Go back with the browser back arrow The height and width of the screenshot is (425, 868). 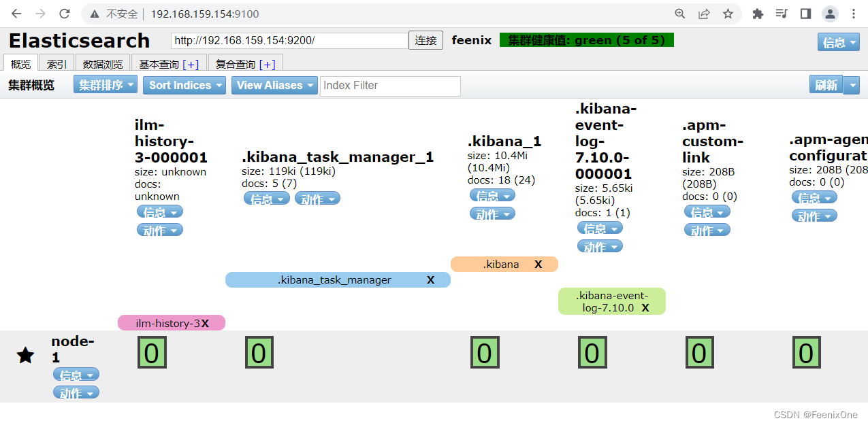[x=16, y=14]
